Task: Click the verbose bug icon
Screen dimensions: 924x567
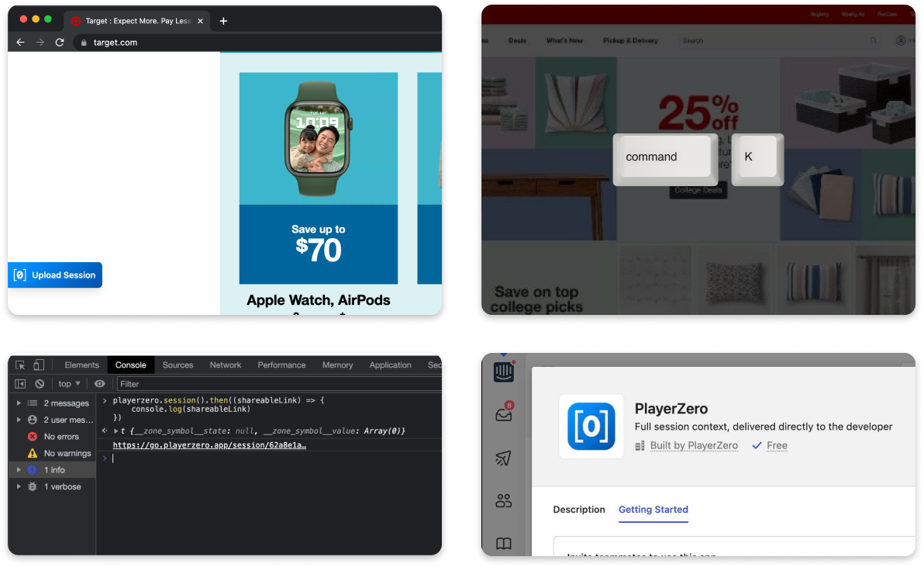Action: [33, 486]
